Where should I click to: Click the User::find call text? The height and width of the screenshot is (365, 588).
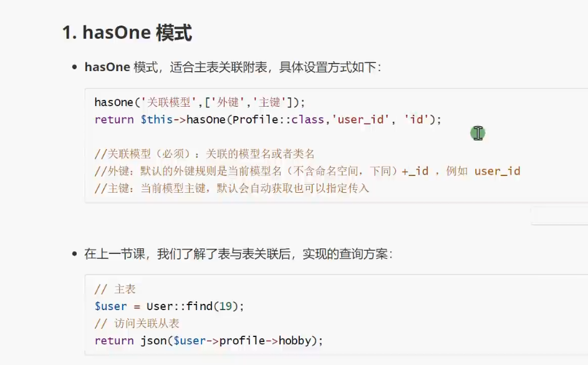[x=180, y=306]
